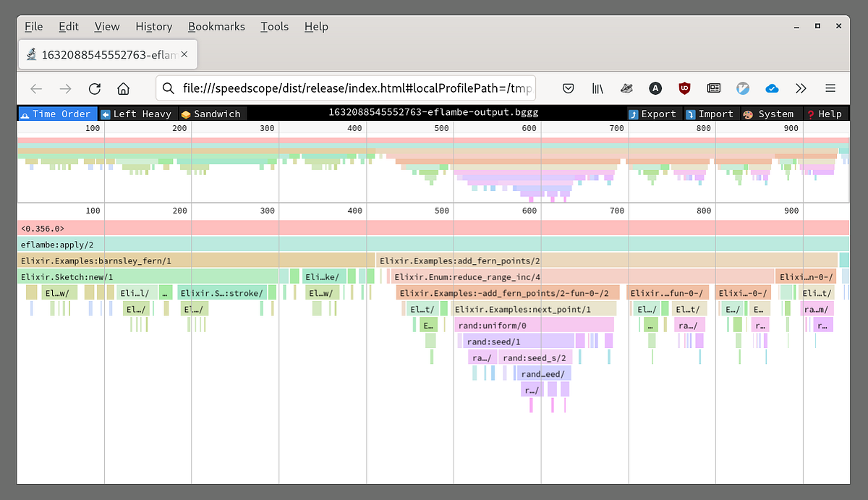Close the eflambe speedscope tab
868x500 pixels.
click(184, 54)
